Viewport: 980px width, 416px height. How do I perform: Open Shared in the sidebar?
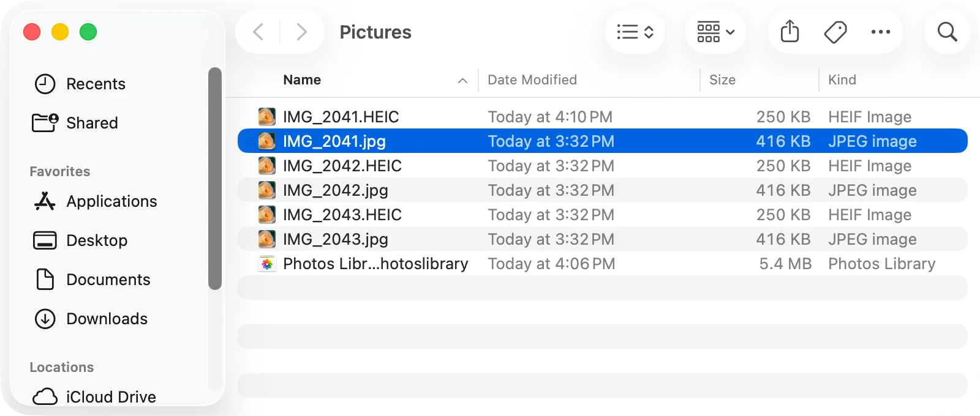[92, 123]
